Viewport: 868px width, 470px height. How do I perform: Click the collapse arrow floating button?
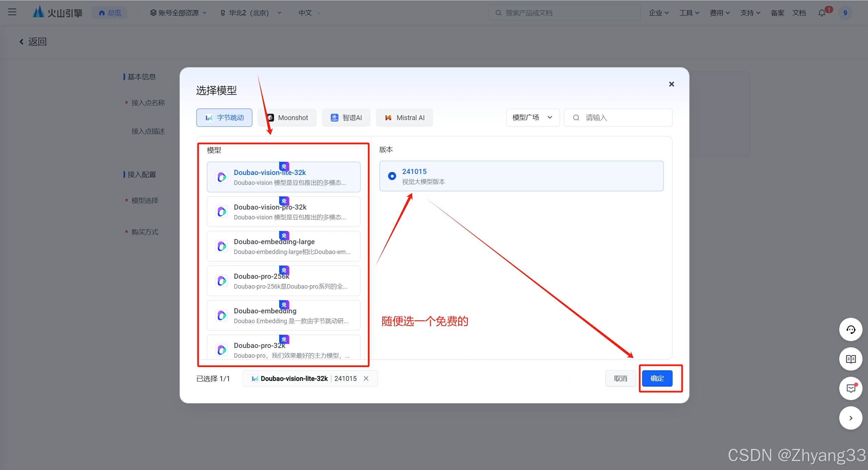850,418
